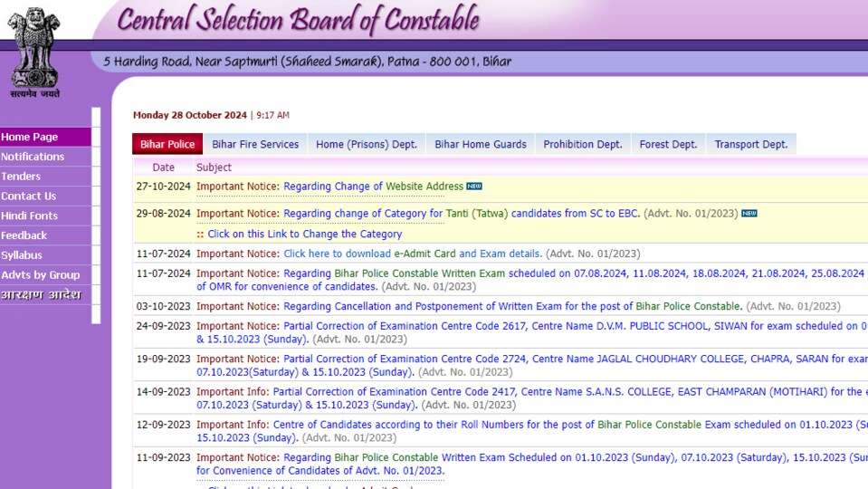Click the date cell 11-09-2023
Screen dimensions: 868x489
[x=163, y=457]
